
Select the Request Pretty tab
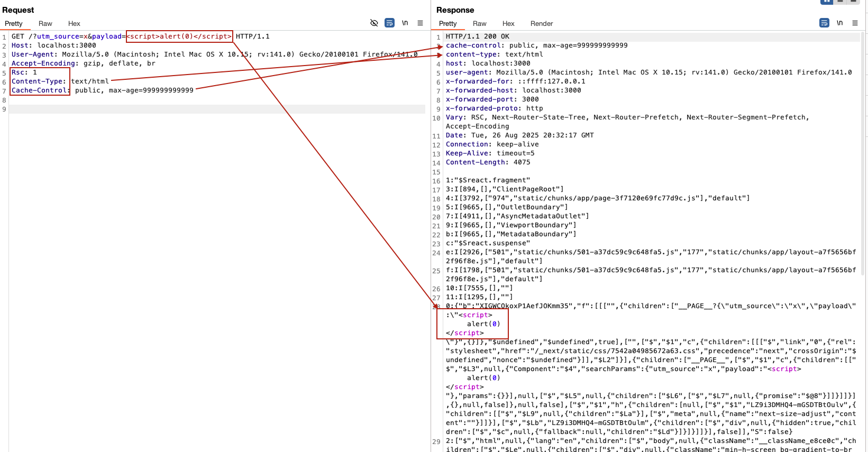14,24
